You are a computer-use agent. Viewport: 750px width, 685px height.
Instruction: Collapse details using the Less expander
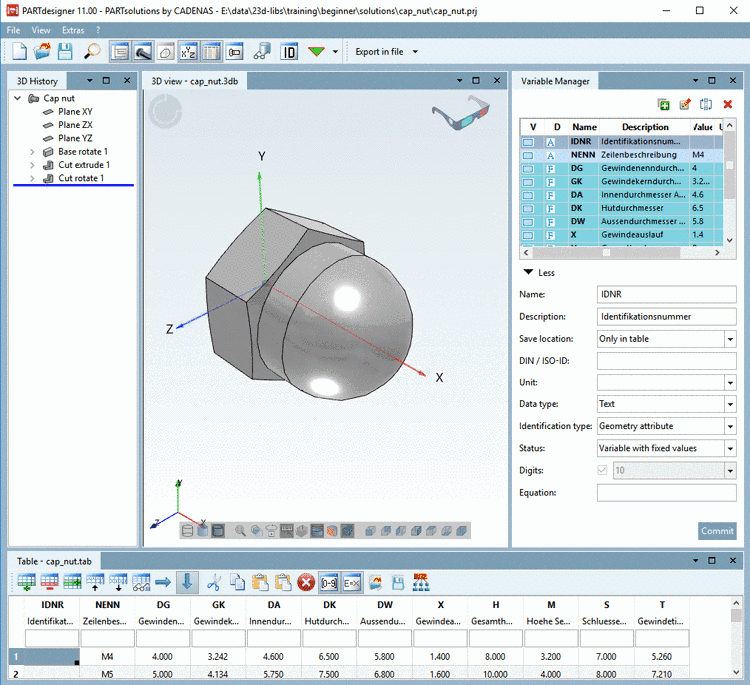pyautogui.click(x=540, y=272)
